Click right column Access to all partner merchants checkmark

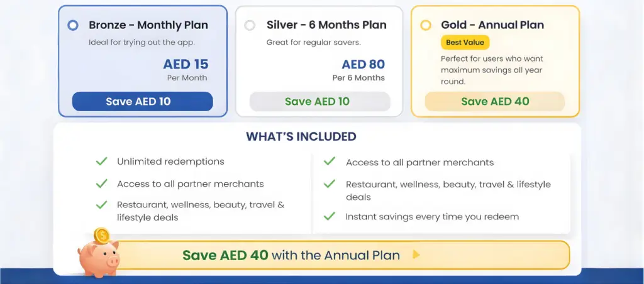pyautogui.click(x=329, y=162)
